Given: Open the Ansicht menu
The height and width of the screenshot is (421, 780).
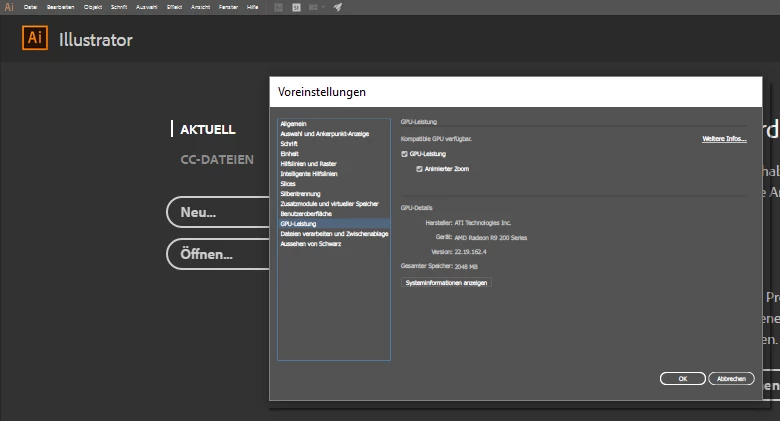Looking at the screenshot, I should pyautogui.click(x=200, y=7).
